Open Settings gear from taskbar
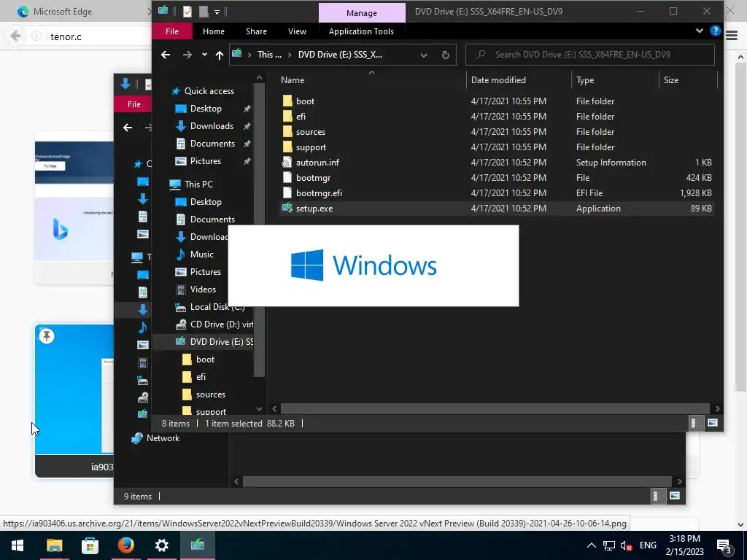This screenshot has width=747, height=560. pos(161,545)
